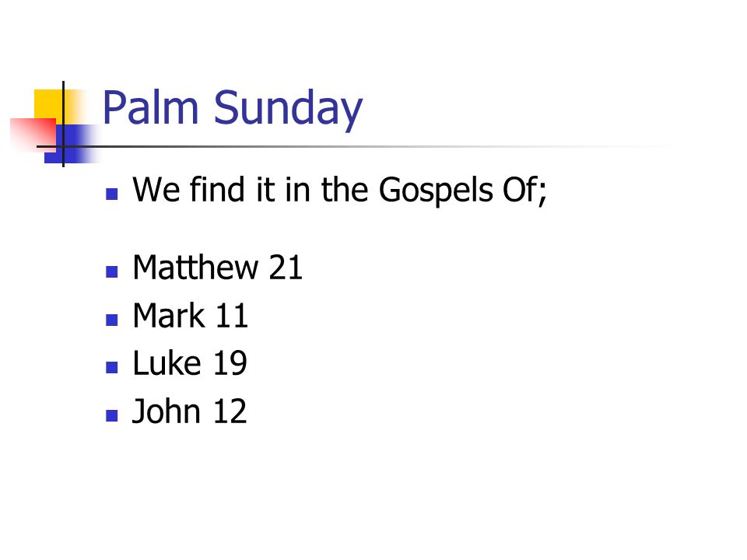Click the bullet beside Luke 19

(112, 367)
